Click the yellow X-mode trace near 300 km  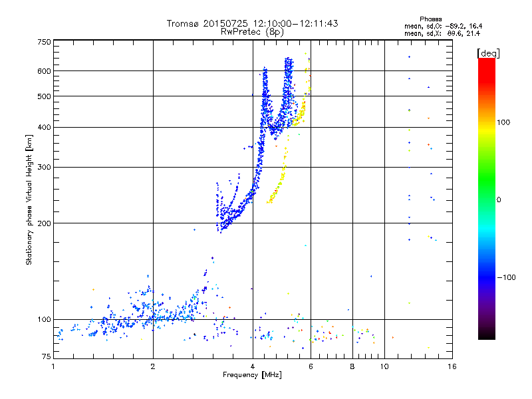click(x=284, y=168)
